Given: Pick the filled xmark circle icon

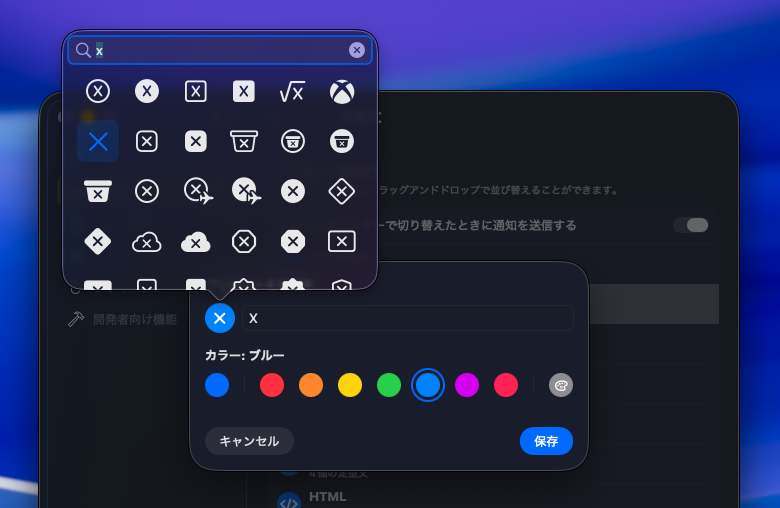Looking at the screenshot, I should [292, 192].
